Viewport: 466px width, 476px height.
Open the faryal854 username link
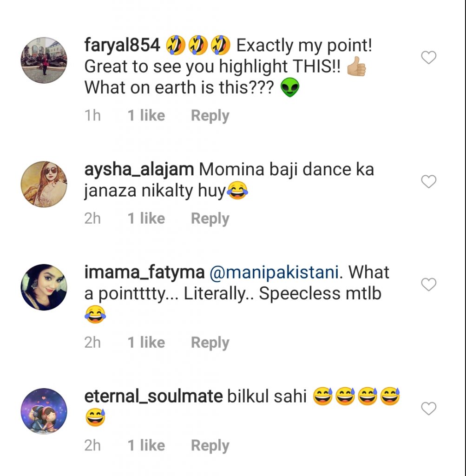point(122,46)
